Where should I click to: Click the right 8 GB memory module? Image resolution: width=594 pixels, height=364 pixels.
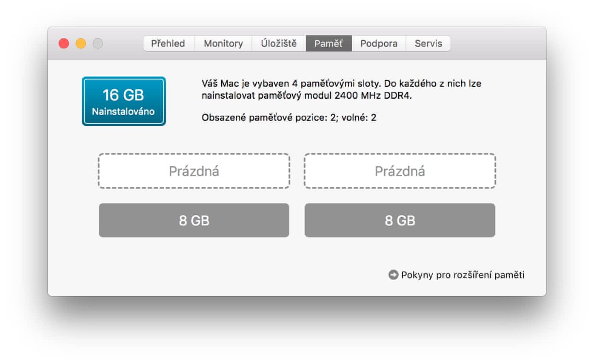coord(400,220)
